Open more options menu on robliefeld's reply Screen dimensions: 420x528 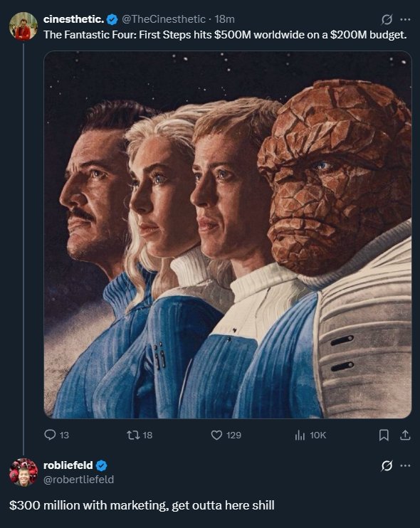405,465
